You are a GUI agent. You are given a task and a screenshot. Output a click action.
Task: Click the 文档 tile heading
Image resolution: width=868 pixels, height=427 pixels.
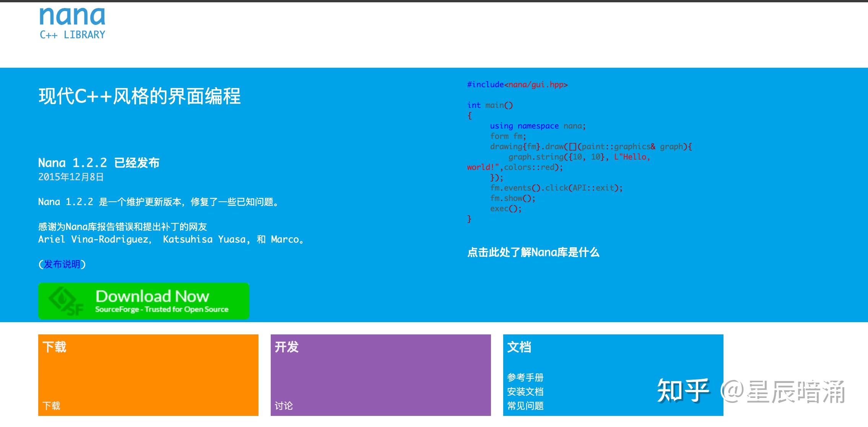point(520,347)
